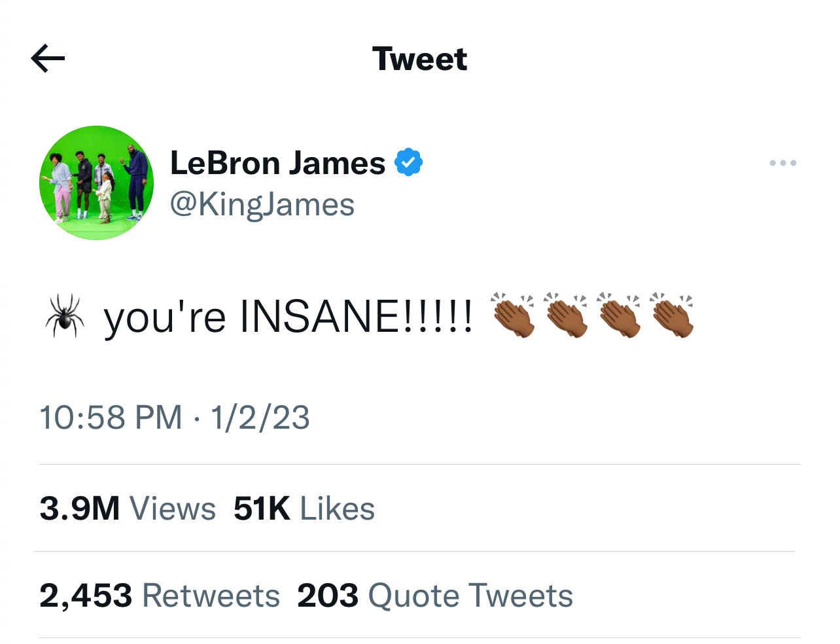Open the 51K Likes list
Image resolution: width=840 pixels, height=644 pixels.
(304, 509)
